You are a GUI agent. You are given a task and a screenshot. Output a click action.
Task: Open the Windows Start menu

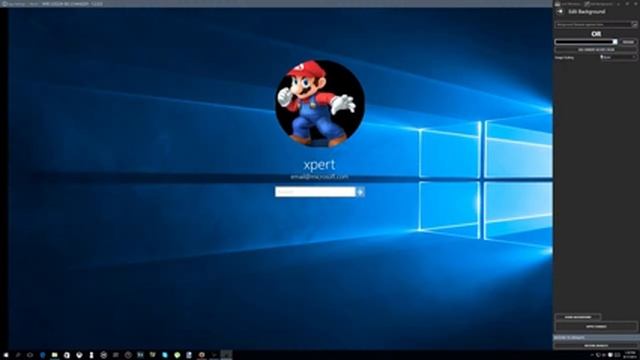click(6, 355)
